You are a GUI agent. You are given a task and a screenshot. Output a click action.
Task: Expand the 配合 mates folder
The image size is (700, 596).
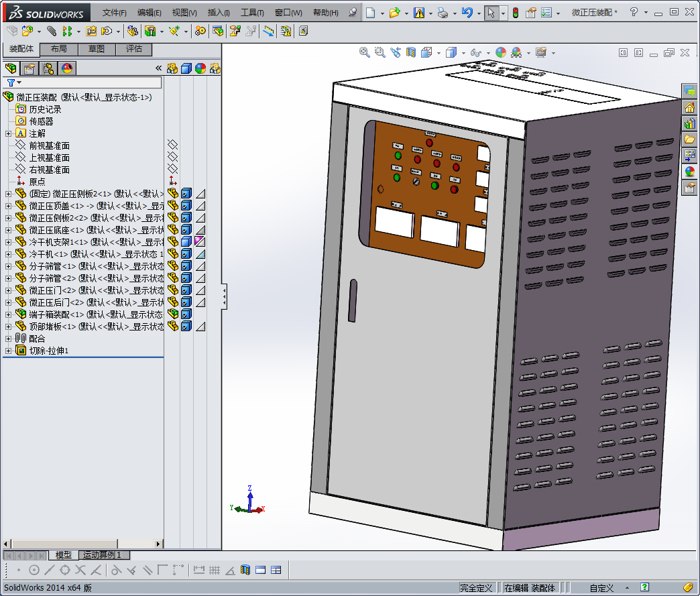click(8, 339)
